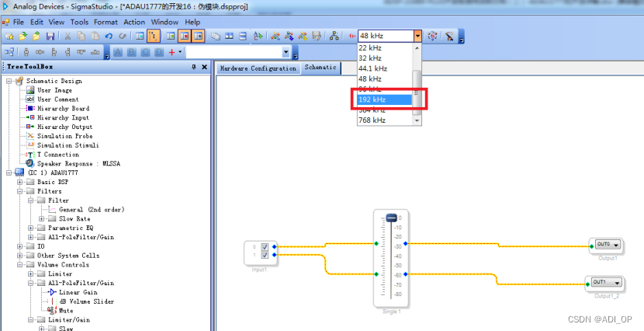Image resolution: width=644 pixels, height=331 pixels.
Task: Open the OUT0 output dropdown
Action: pyautogui.click(x=616, y=245)
